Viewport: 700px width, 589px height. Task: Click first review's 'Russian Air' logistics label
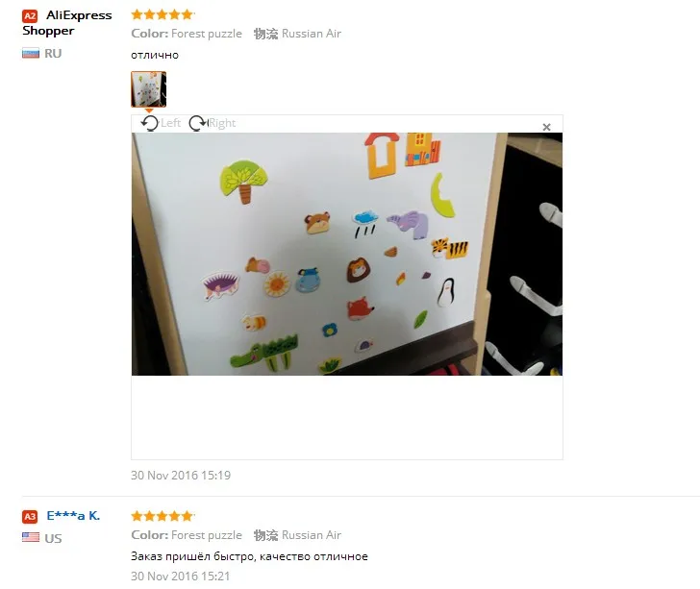pyautogui.click(x=312, y=34)
